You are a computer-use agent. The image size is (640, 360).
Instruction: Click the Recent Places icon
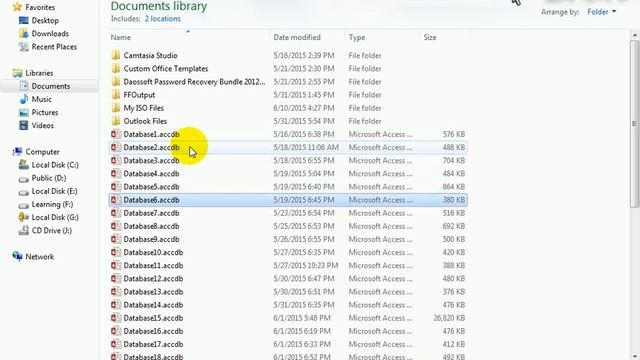pos(24,47)
